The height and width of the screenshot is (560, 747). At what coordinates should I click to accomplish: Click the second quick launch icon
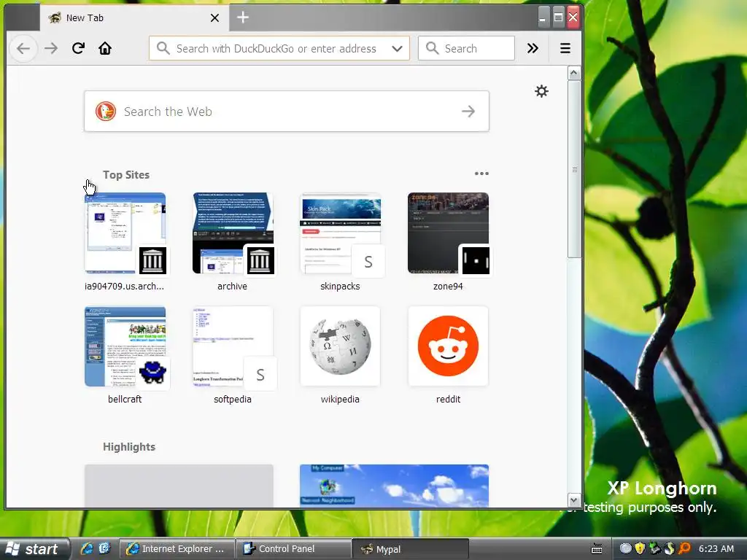(x=104, y=548)
